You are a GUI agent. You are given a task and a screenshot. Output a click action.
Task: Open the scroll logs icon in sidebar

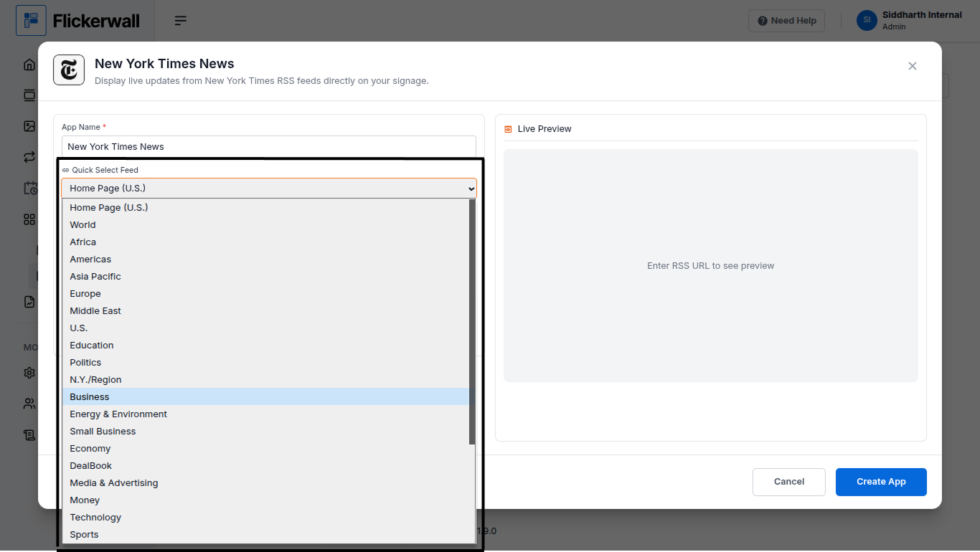coord(29,434)
